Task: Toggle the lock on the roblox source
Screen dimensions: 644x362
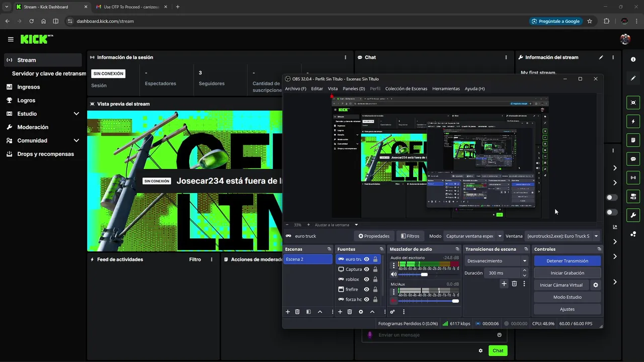Action: [375, 280]
